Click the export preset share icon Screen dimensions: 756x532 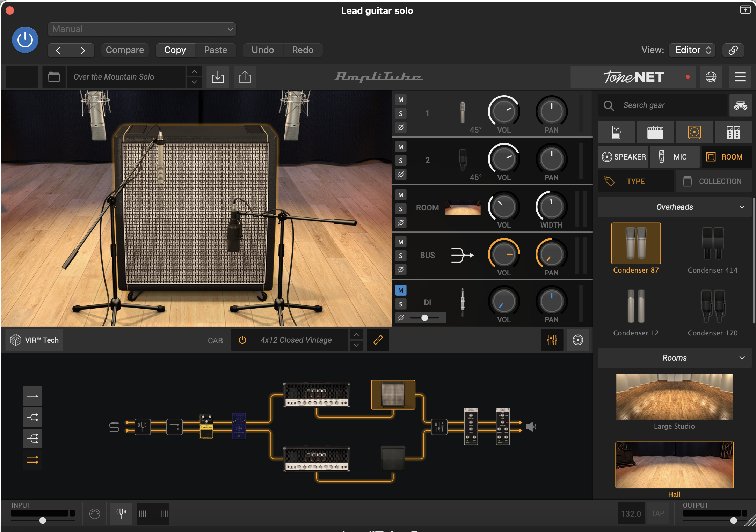point(245,77)
